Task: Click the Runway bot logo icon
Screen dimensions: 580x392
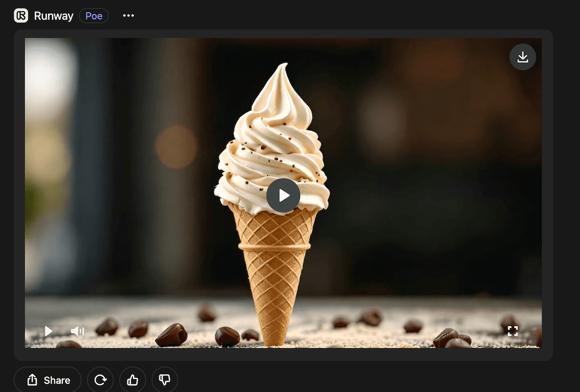Action: [21, 16]
